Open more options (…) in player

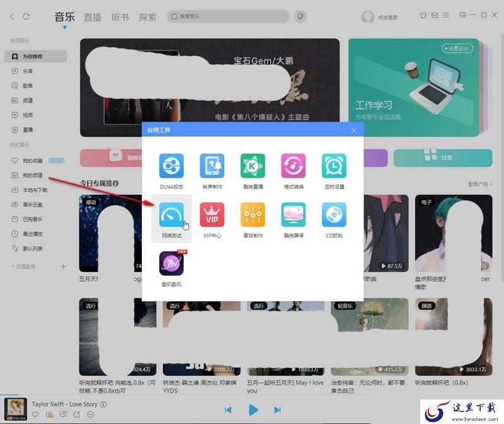coord(91,415)
